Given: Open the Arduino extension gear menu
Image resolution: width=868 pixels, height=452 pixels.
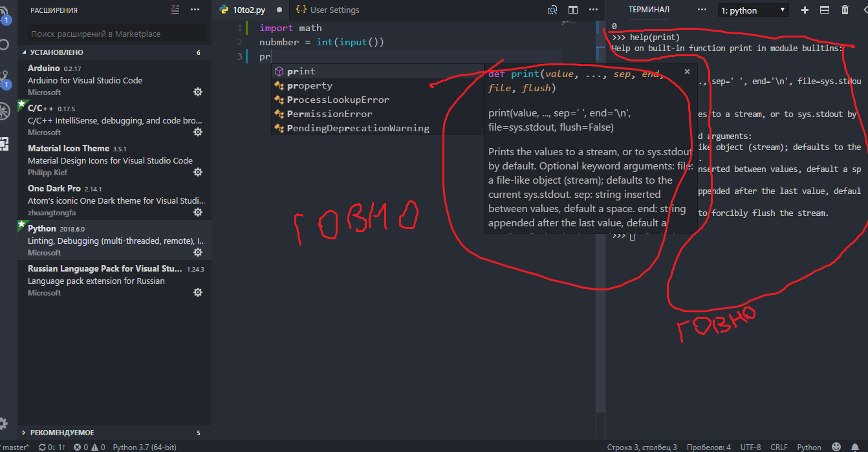Looking at the screenshot, I should (198, 92).
